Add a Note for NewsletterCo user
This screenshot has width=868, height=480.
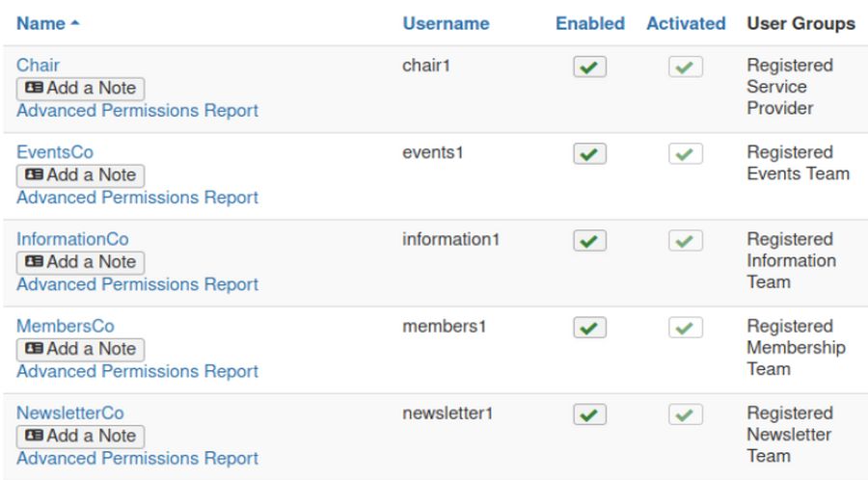click(80, 436)
